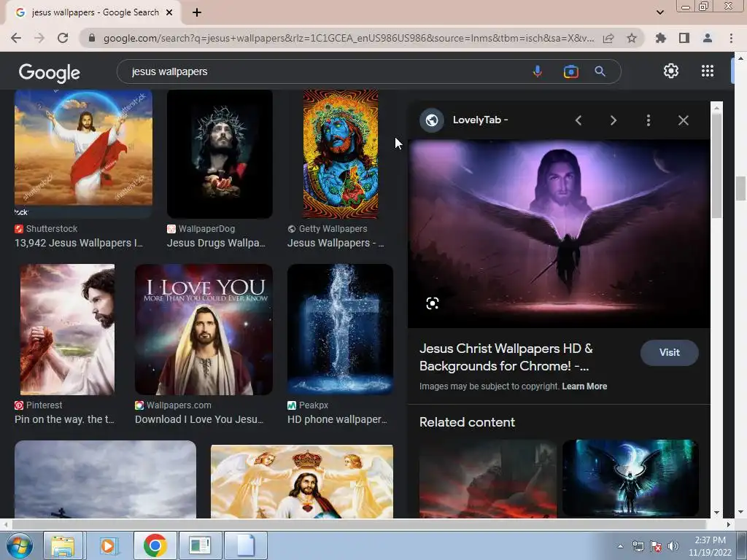Follow Download I Love You Jesu... link

click(x=198, y=419)
